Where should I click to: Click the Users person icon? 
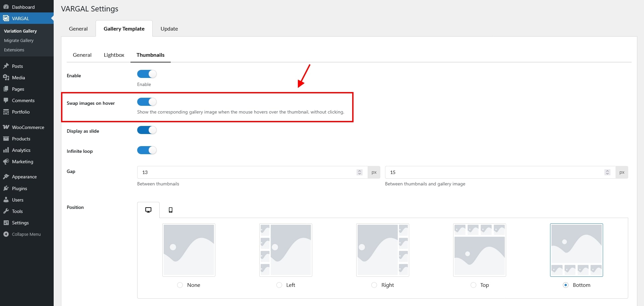click(6, 200)
